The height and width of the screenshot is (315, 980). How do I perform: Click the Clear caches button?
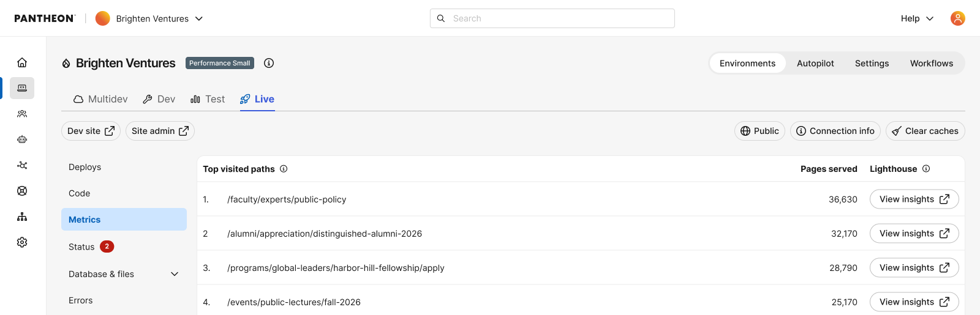925,131
